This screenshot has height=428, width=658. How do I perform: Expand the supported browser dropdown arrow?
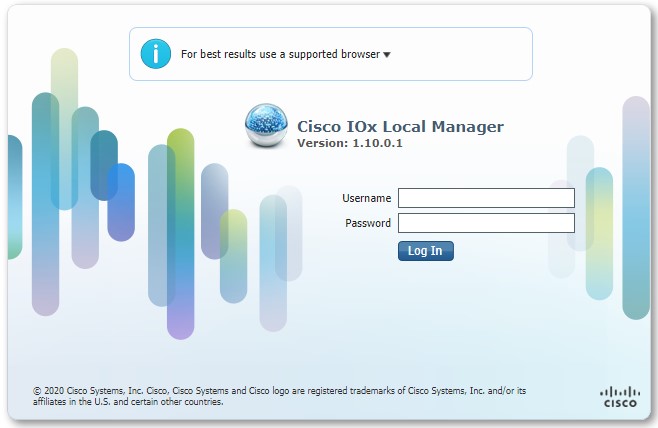coord(387,55)
